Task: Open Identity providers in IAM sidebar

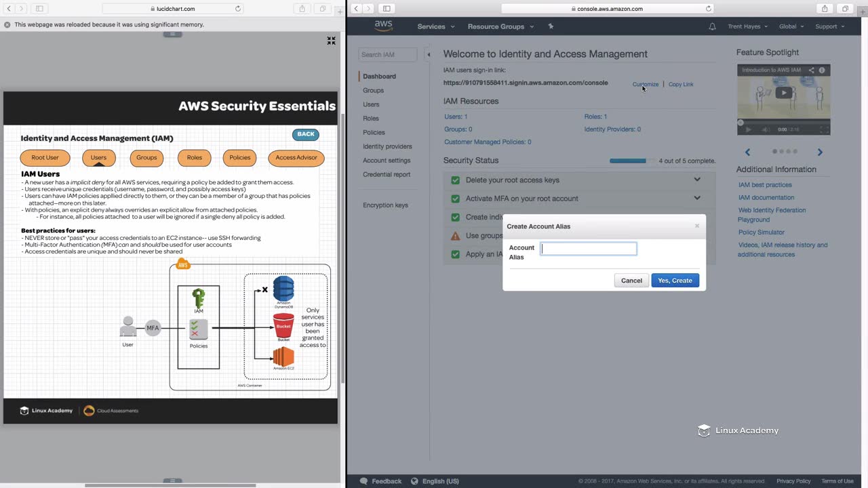Action: click(387, 146)
